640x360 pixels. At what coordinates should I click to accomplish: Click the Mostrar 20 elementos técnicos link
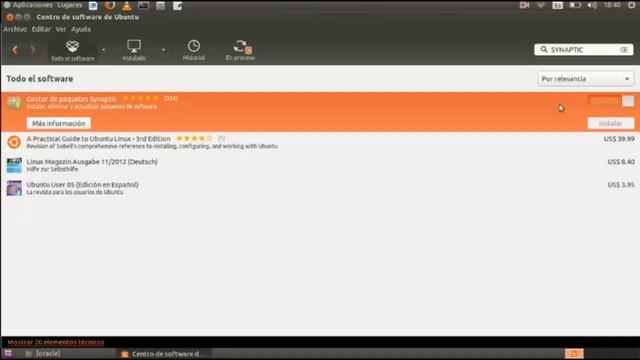(56, 342)
